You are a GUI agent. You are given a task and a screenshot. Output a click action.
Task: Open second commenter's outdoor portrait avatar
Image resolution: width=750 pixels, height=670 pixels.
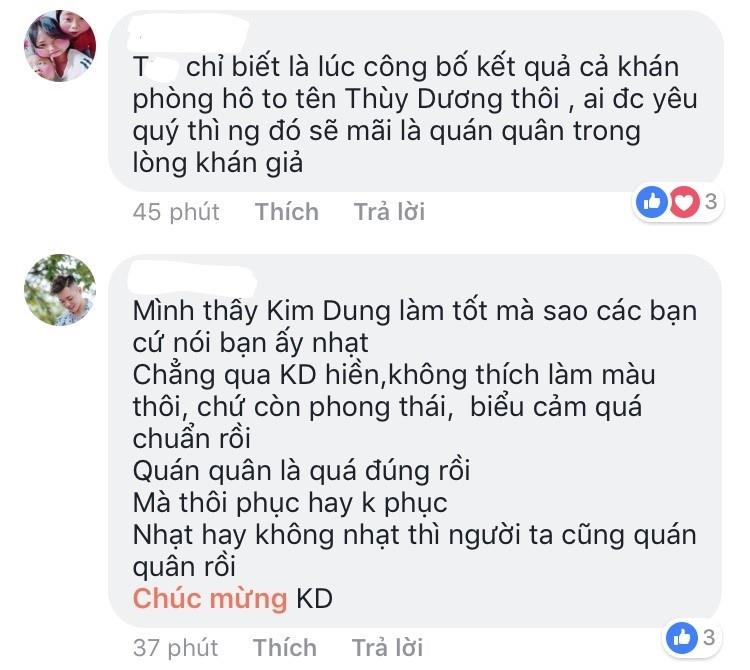(x=60, y=290)
